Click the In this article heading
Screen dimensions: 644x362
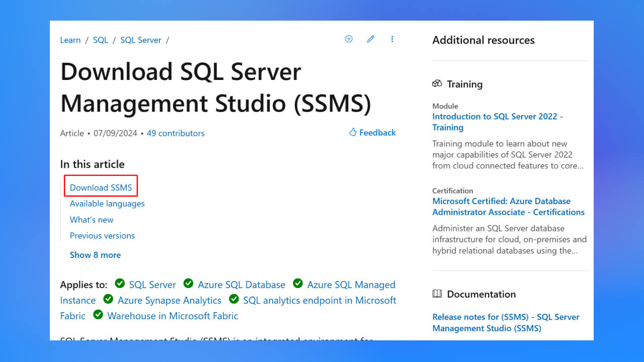[92, 164]
